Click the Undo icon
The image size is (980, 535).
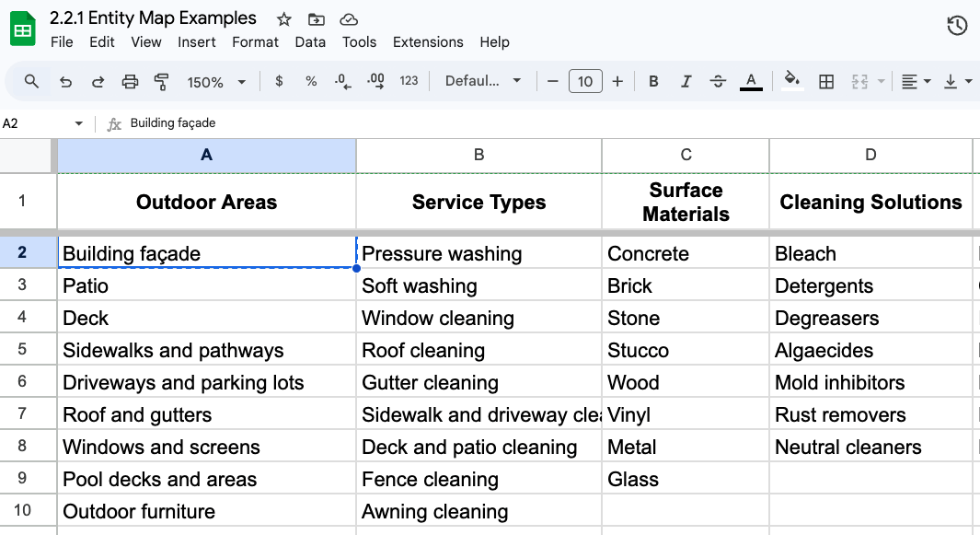[x=64, y=81]
